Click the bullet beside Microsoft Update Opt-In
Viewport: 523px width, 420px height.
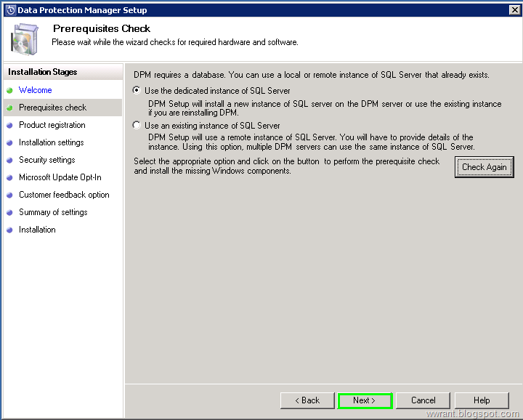pyautogui.click(x=9, y=178)
